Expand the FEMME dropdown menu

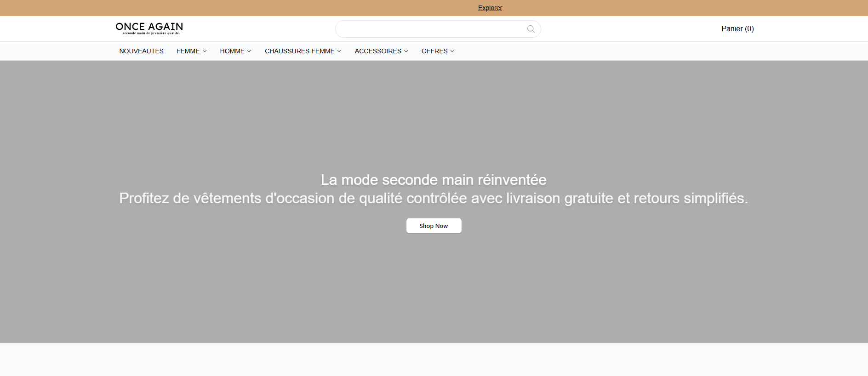pyautogui.click(x=191, y=51)
